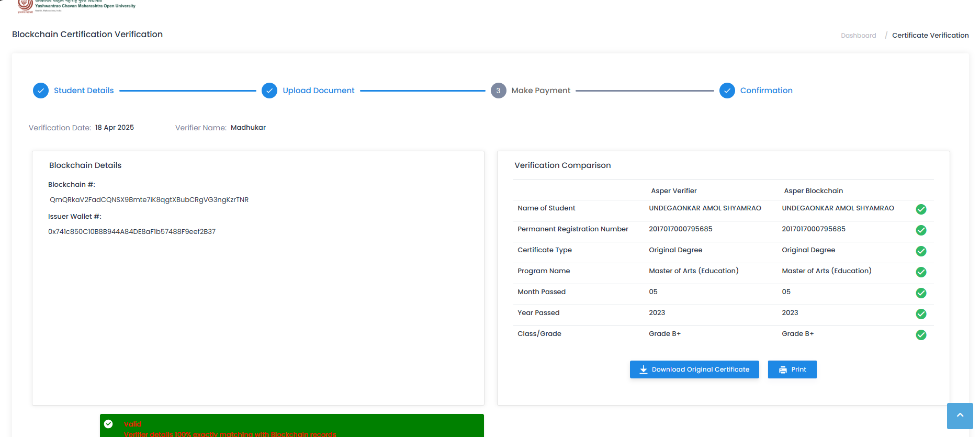The width and height of the screenshot is (980, 437).
Task: Click green check icon for Class/Grade row
Action: (921, 335)
